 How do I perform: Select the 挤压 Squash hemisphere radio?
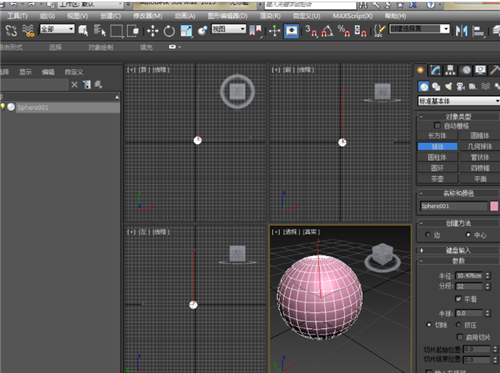[458, 324]
